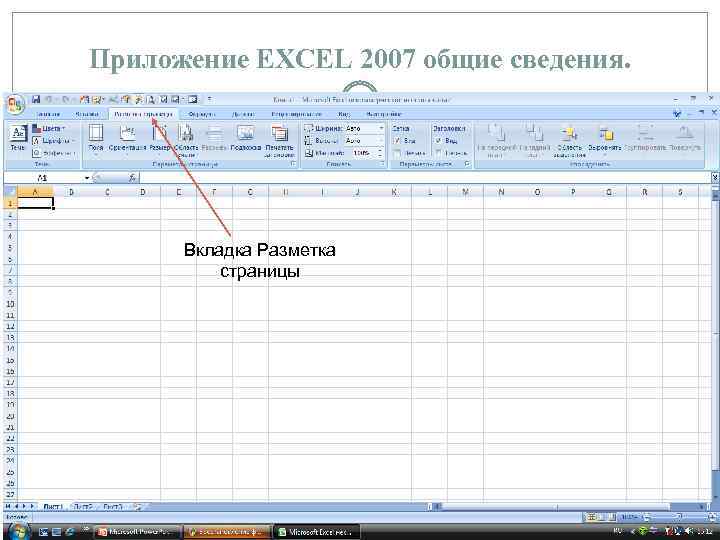This screenshot has height=540, width=720.
Task: Toggle Gridlines View (Сетка Вид) checkbox
Action: click(x=397, y=141)
